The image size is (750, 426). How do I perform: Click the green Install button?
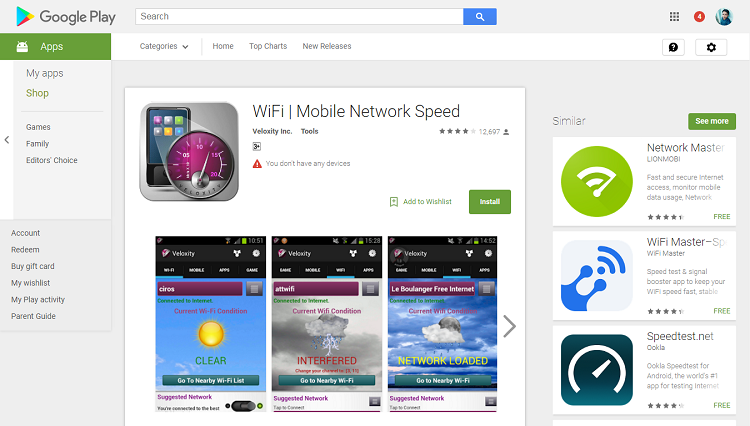click(490, 202)
